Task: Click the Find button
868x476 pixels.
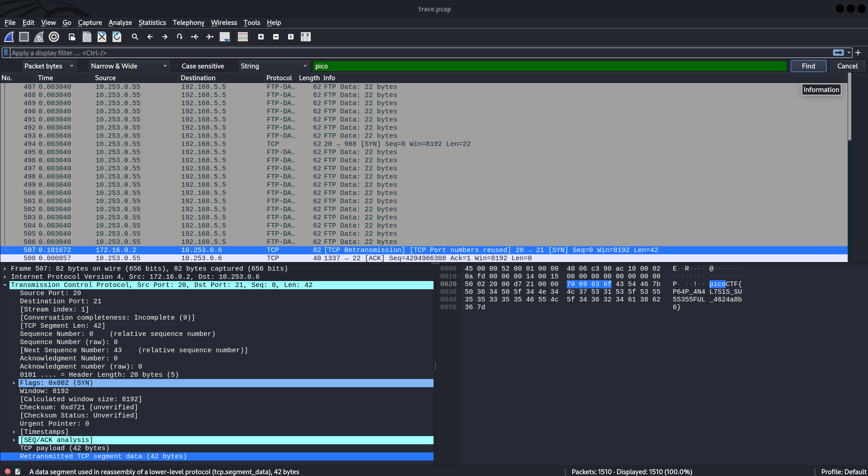Action: pos(808,66)
